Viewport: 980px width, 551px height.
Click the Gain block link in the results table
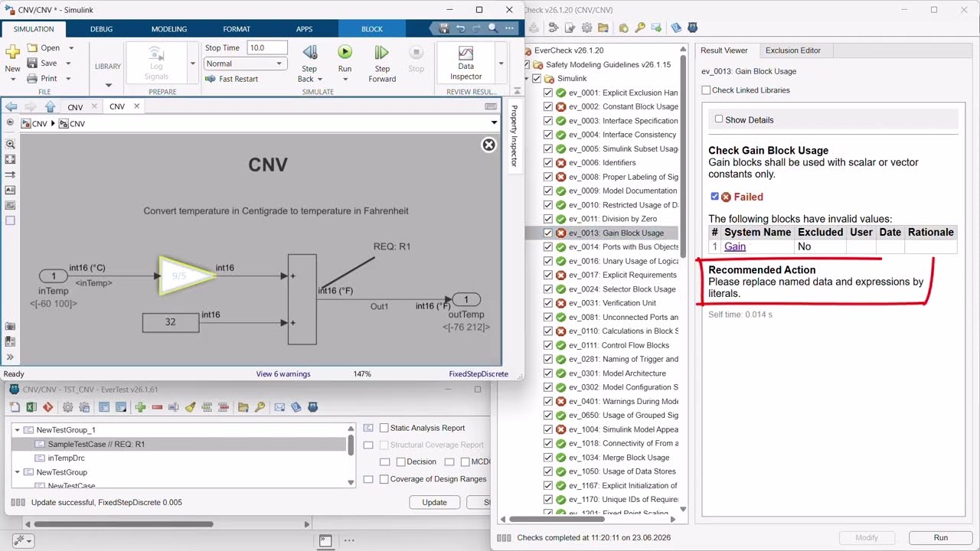tap(735, 246)
